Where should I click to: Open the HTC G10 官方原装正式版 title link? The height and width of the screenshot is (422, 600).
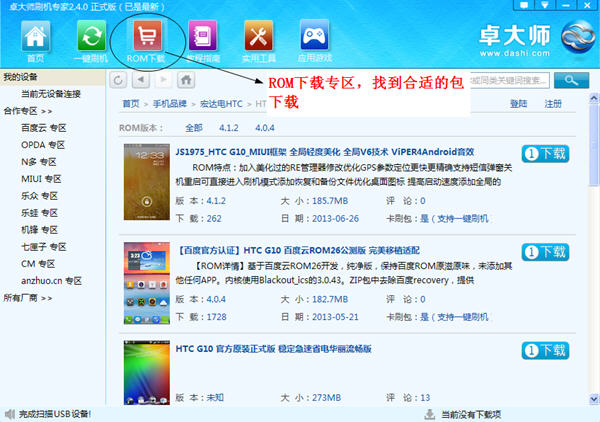click(x=273, y=349)
